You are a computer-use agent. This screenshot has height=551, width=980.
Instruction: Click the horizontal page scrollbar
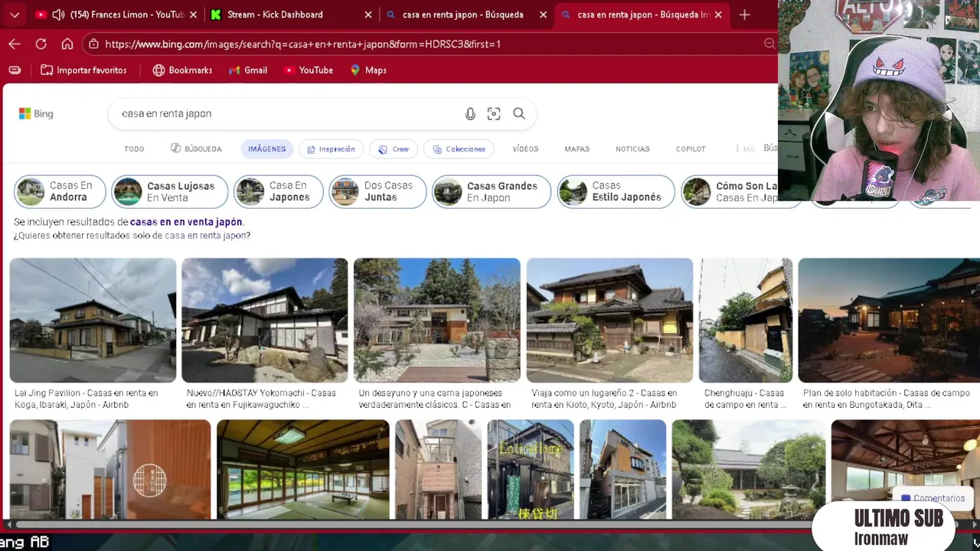[413, 525]
